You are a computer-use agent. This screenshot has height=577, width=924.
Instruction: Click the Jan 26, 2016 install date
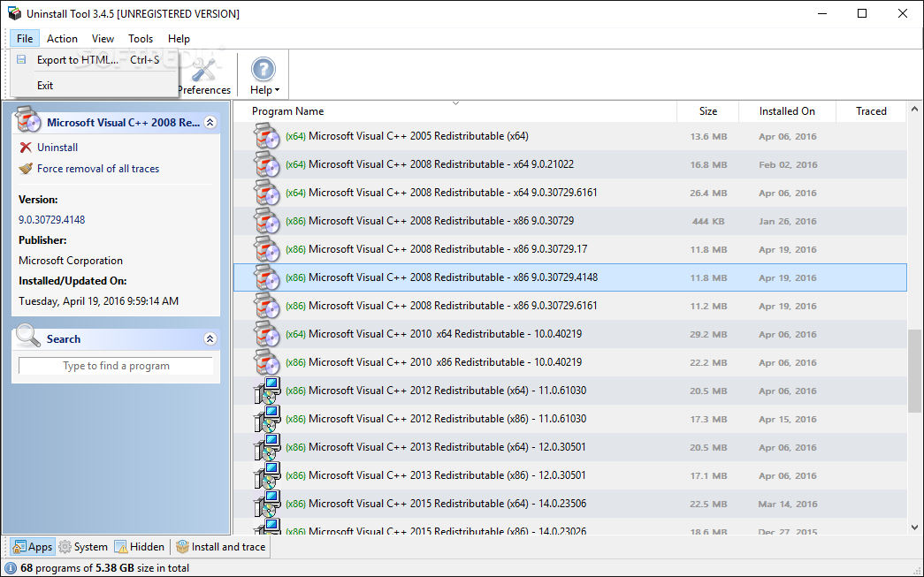788,222
